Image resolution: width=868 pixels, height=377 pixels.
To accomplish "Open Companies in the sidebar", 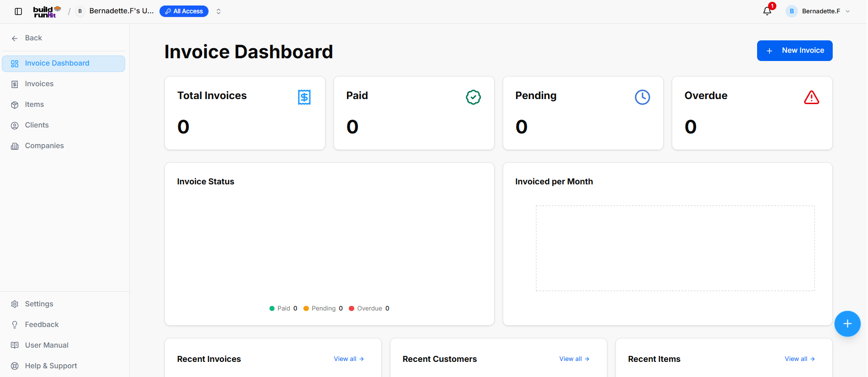I will pyautogui.click(x=63, y=146).
